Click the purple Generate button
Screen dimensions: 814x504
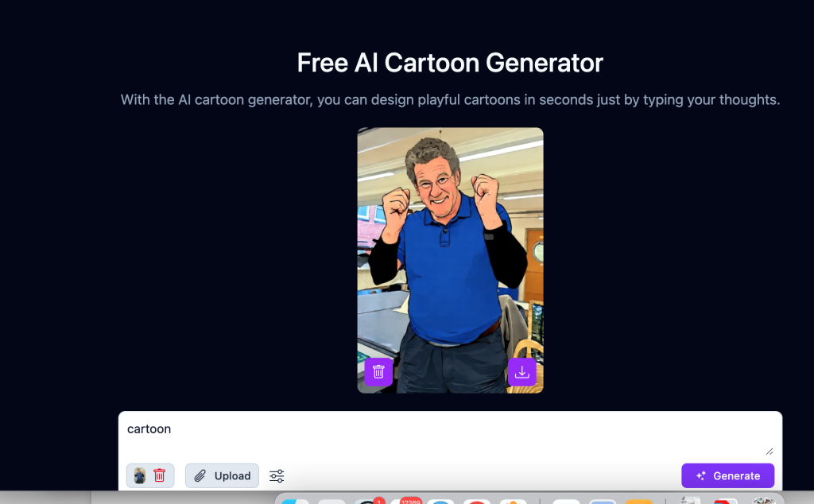point(728,475)
